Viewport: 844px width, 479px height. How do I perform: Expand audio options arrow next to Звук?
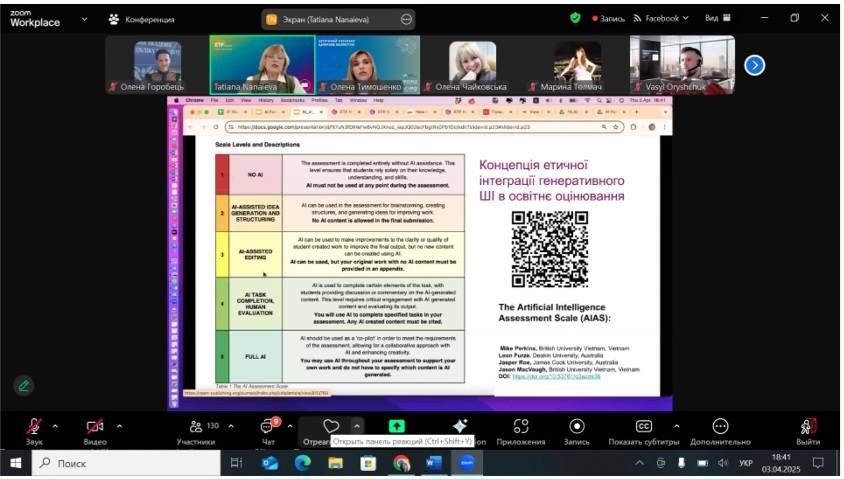click(56, 425)
